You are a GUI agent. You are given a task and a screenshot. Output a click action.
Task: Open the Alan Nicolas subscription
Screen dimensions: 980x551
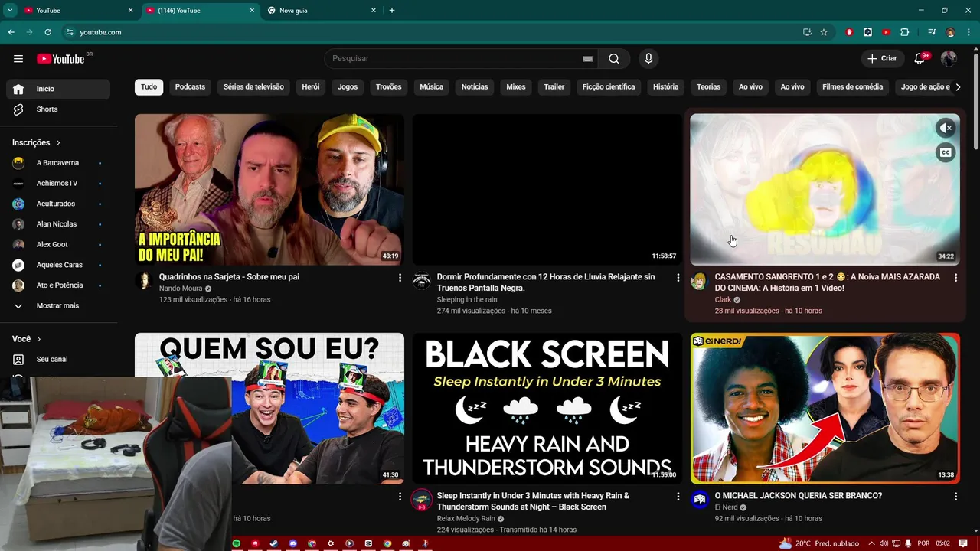pyautogui.click(x=58, y=224)
